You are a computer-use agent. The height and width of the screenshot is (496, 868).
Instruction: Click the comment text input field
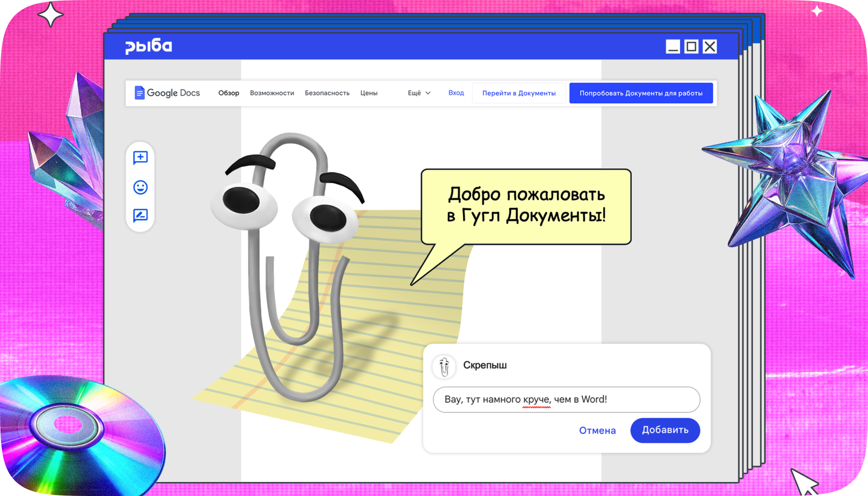566,399
